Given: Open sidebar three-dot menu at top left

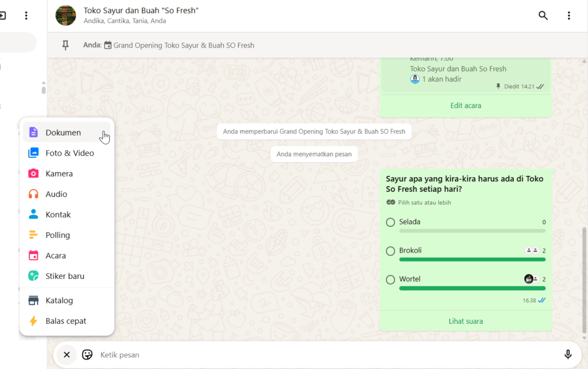Looking at the screenshot, I should pos(26,15).
